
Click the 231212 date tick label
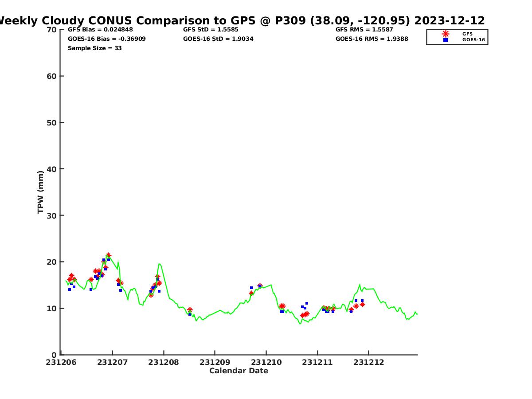(x=368, y=362)
